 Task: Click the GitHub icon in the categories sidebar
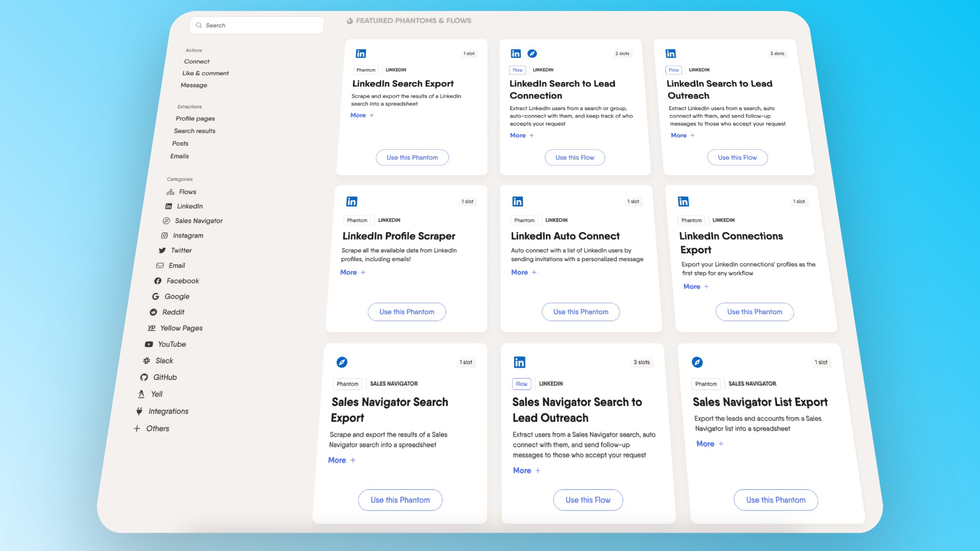pos(144,377)
